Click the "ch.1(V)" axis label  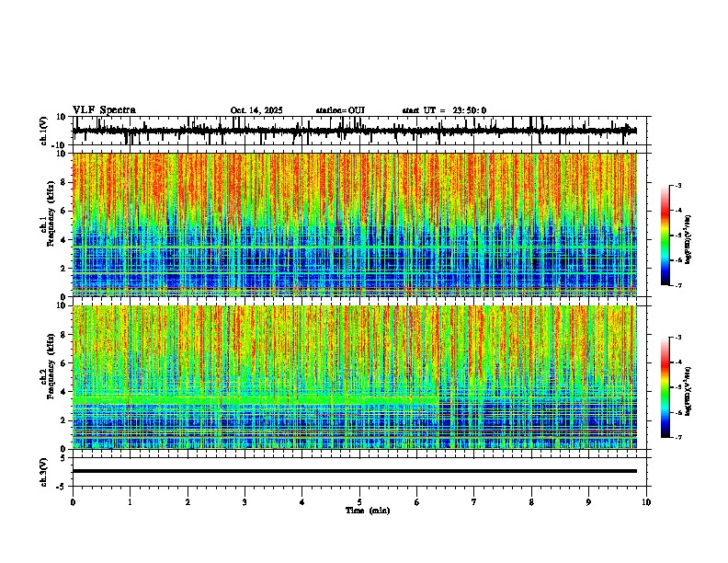click(44, 131)
